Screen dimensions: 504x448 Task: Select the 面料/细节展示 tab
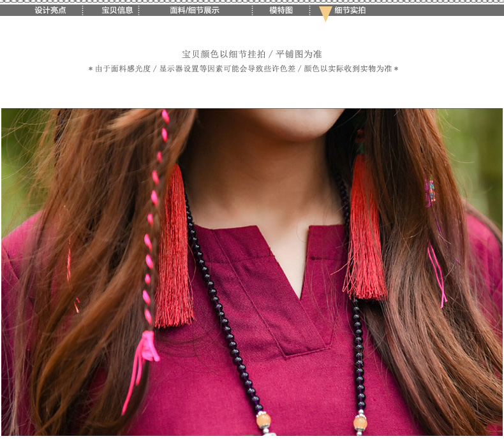[x=195, y=10]
